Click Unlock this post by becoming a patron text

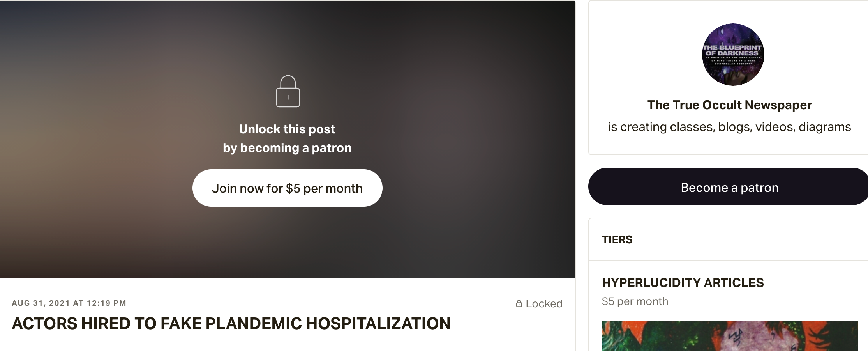[x=288, y=138]
